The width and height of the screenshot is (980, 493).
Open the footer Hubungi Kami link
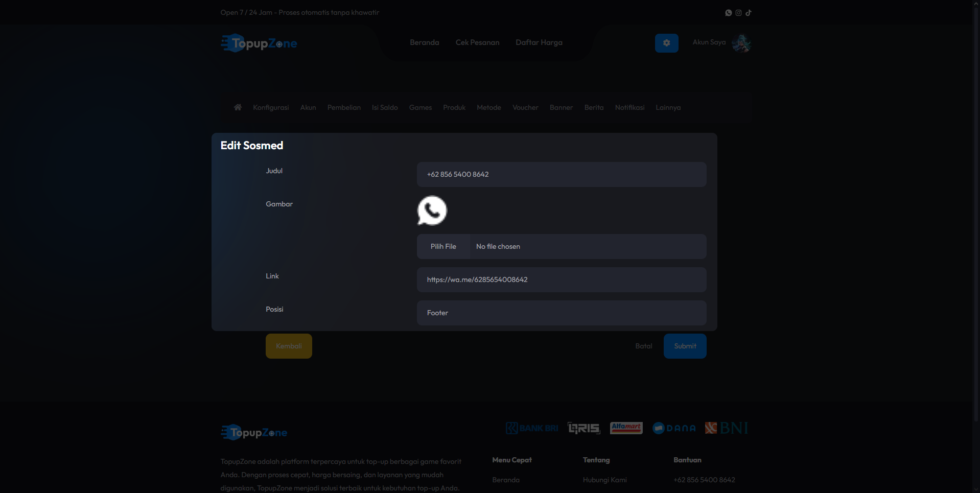[x=605, y=480]
